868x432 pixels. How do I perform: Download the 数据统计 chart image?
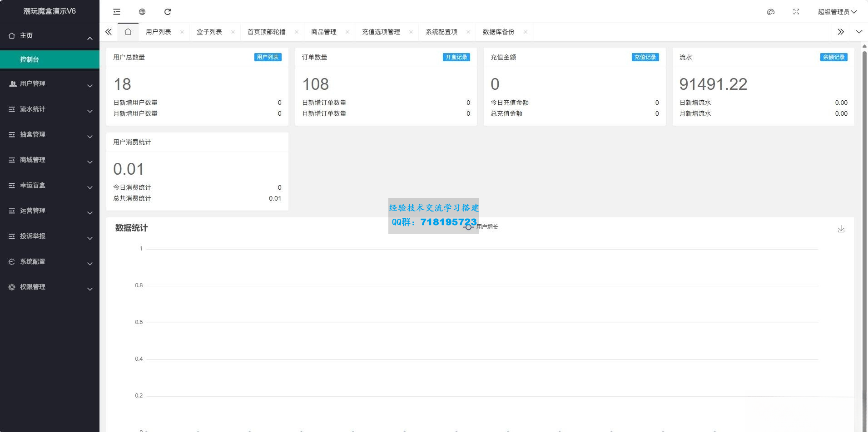pyautogui.click(x=841, y=229)
